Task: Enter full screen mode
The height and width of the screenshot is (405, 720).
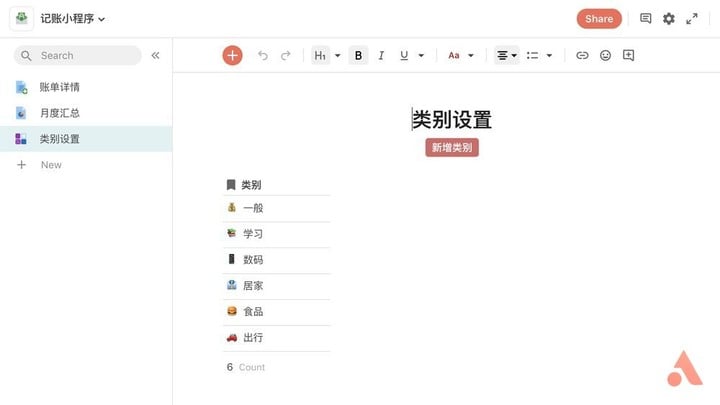Action: click(x=692, y=19)
